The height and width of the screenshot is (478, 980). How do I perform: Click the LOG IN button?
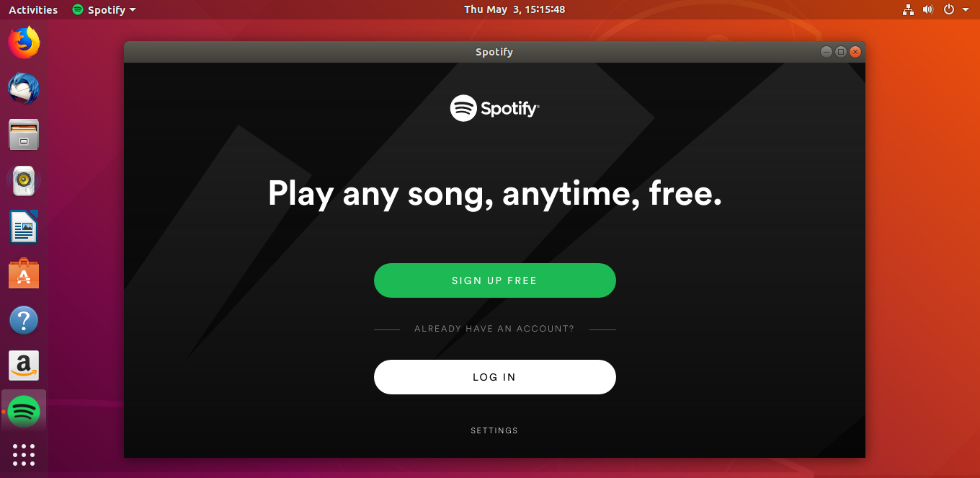[494, 377]
